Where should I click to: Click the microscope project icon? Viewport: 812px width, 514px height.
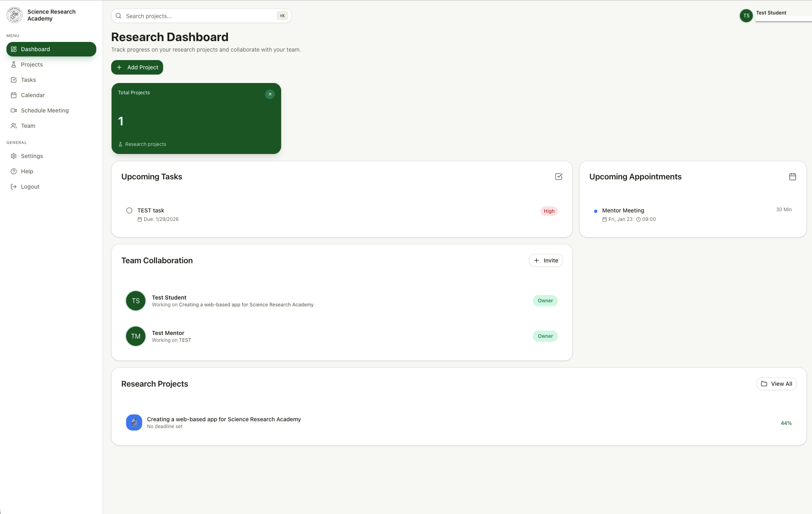134,422
